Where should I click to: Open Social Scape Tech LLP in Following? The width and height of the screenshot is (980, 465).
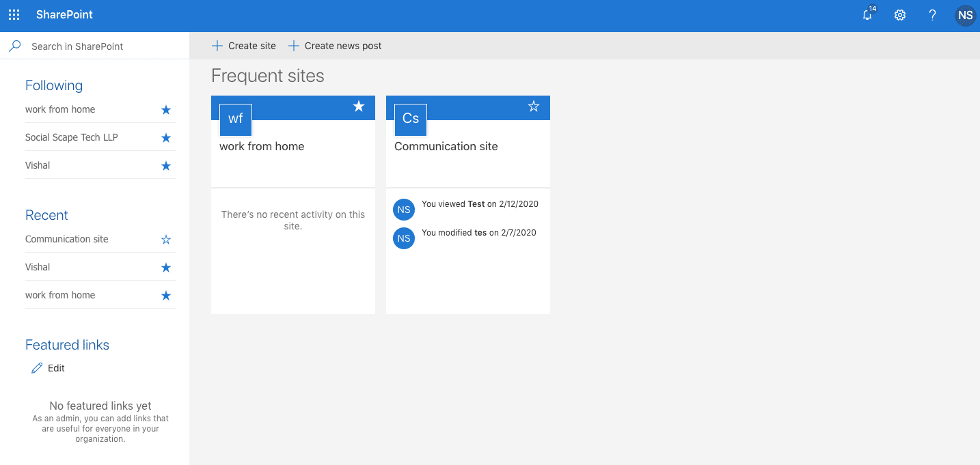point(72,137)
